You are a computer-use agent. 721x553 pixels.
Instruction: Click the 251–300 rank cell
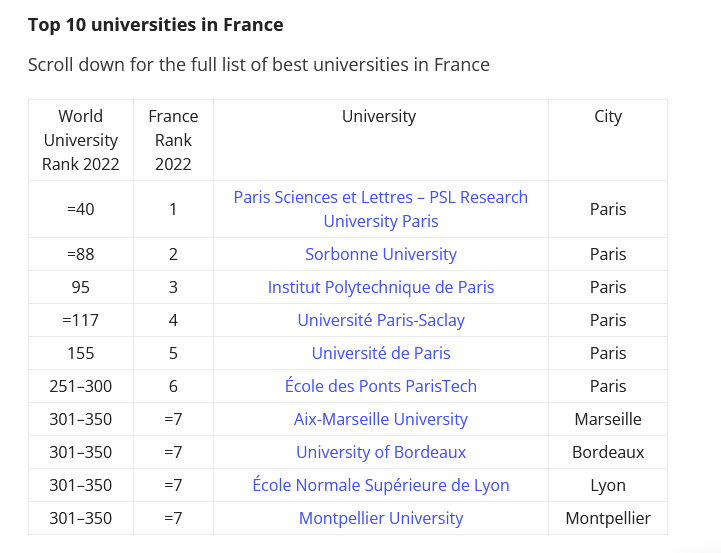(x=81, y=386)
